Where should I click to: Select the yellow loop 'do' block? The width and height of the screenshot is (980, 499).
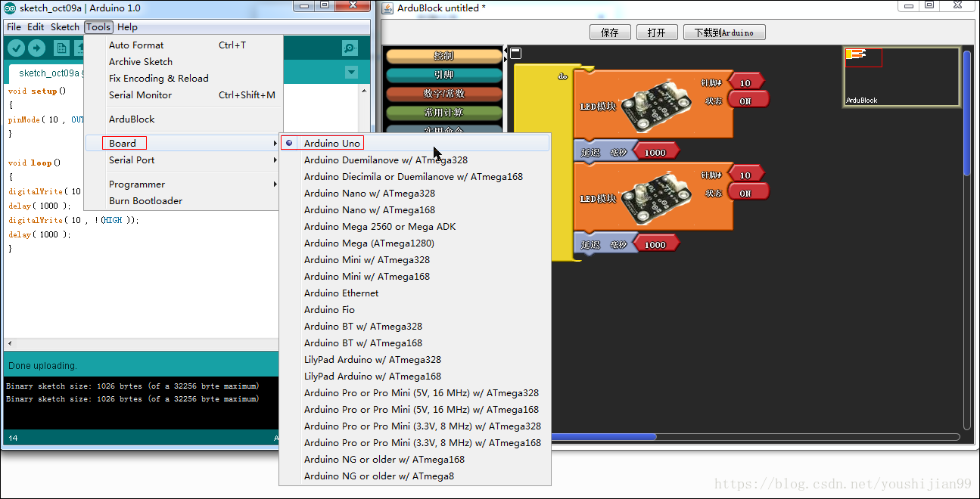pyautogui.click(x=543, y=163)
